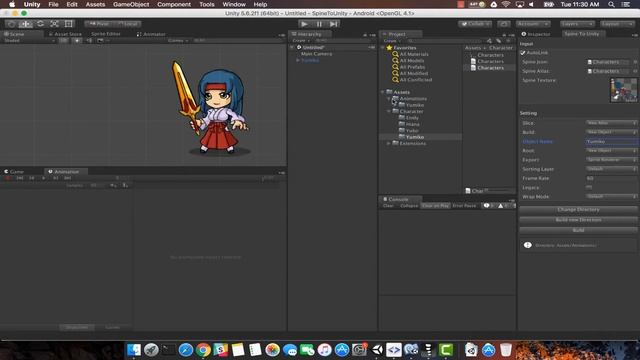This screenshot has width=640, height=360.
Task: Click the Object Name input field
Action: click(611, 141)
